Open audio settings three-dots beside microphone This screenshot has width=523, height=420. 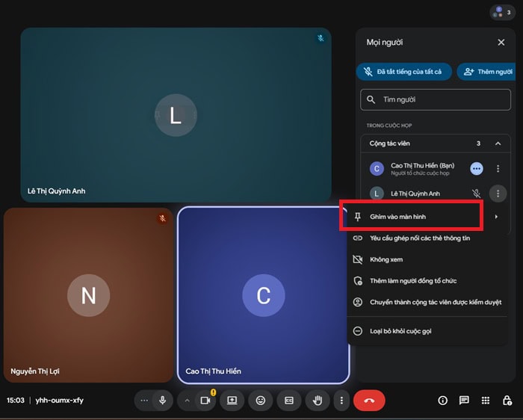point(144,401)
